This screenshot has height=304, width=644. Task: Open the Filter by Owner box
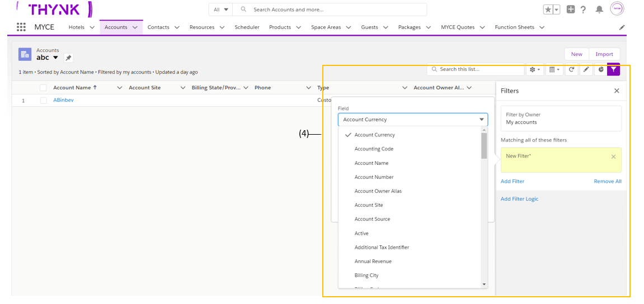coord(561,118)
